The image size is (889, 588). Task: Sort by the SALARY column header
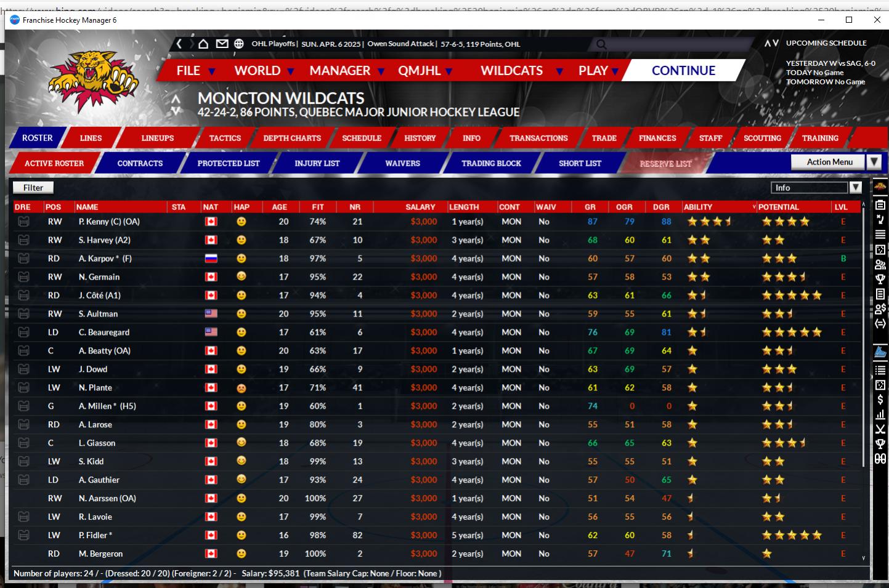420,207
